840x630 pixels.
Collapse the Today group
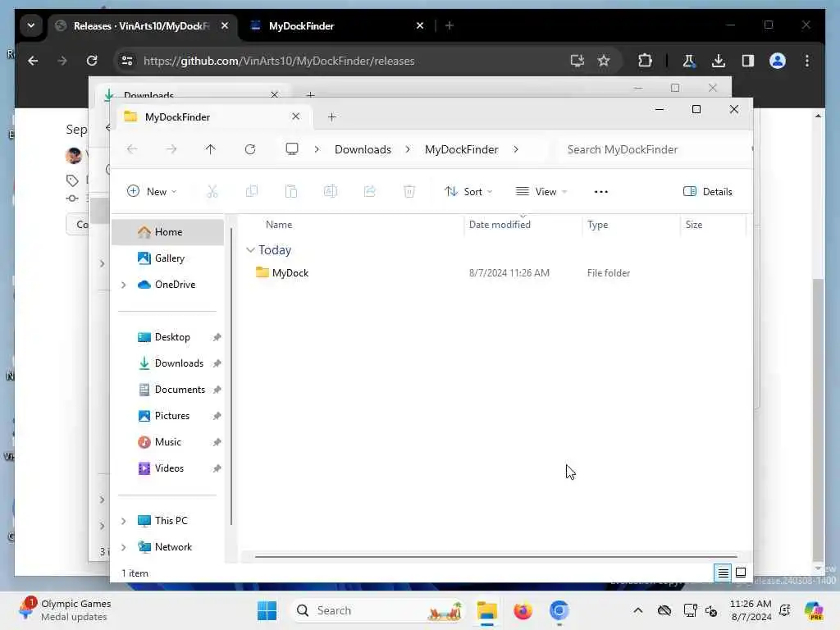click(250, 250)
